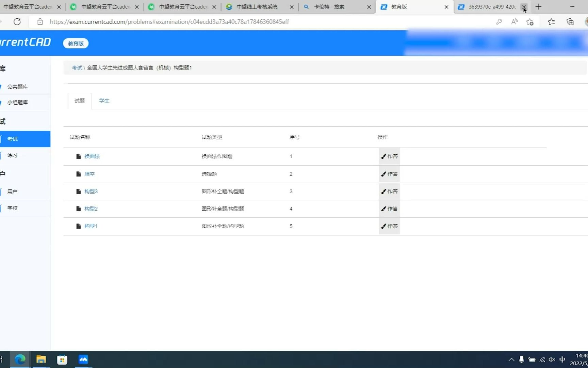The width and height of the screenshot is (588, 368).
Task: Open 用户 in the sidebar
Action: click(12, 191)
